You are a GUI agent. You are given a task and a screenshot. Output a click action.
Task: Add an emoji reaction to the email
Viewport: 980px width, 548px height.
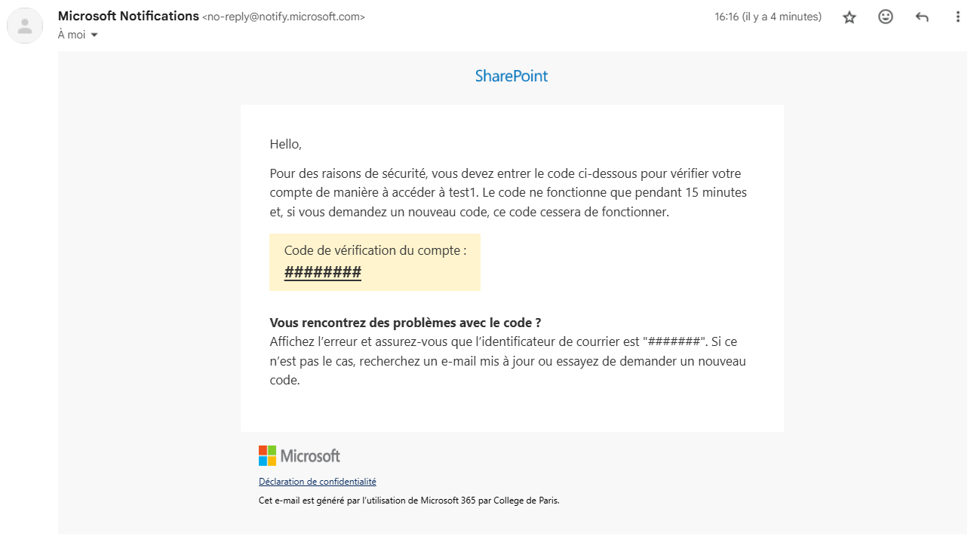click(x=885, y=17)
